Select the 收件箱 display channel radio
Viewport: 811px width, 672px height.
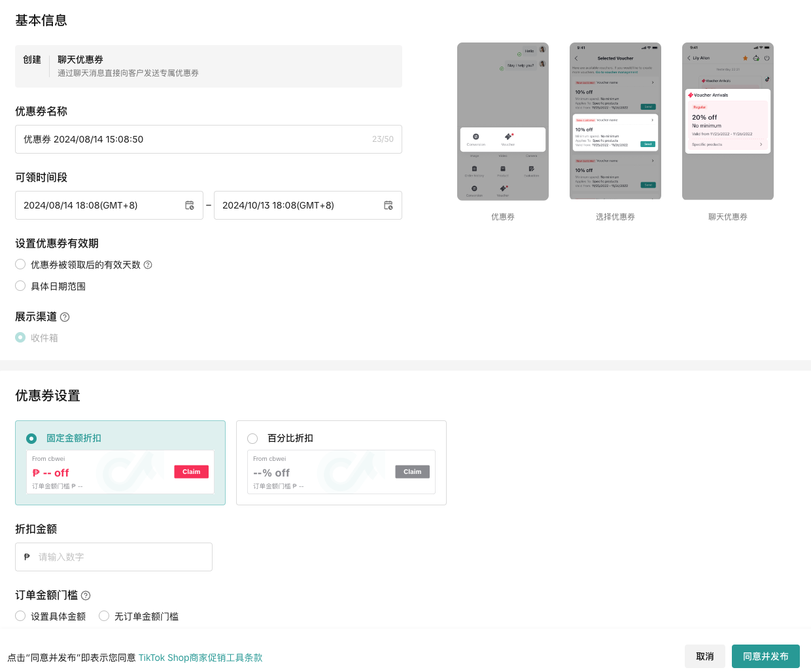(x=20, y=338)
